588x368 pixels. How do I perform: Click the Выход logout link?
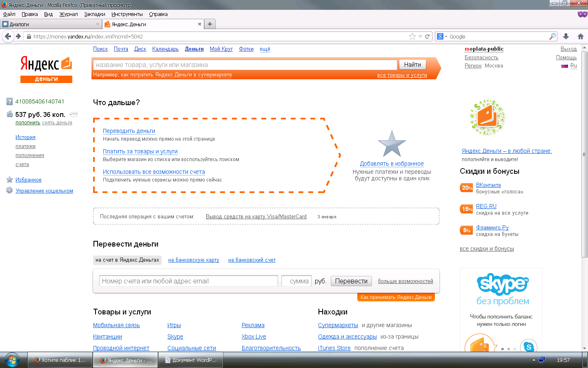(569, 49)
